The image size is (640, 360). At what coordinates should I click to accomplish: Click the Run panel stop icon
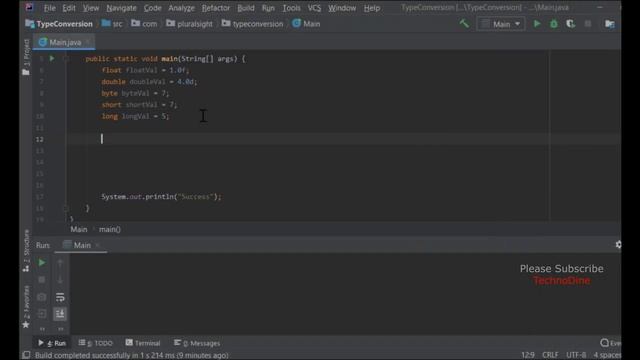(x=42, y=280)
